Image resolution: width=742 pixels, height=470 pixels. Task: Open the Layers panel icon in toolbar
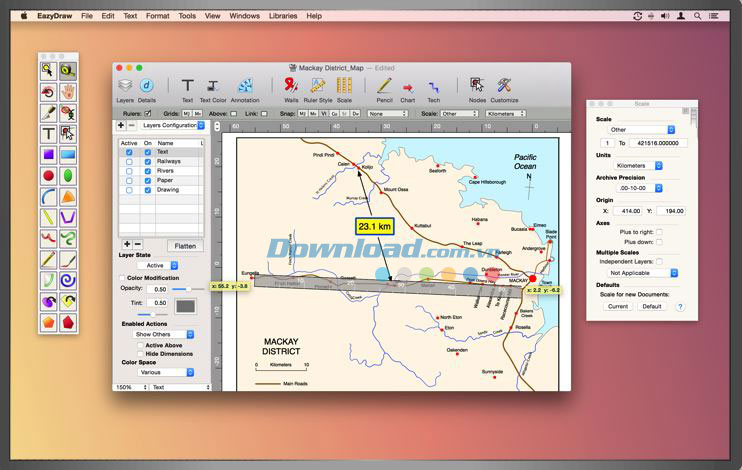[x=125, y=86]
